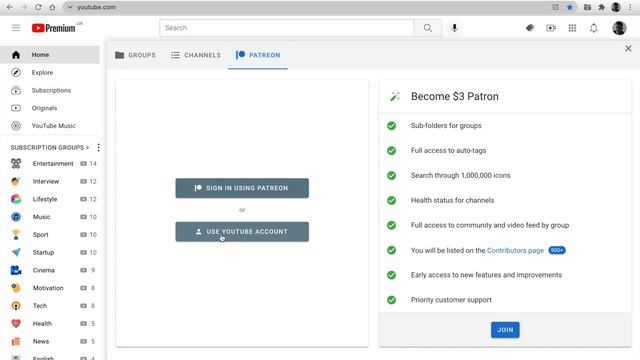Open Subscriptions in sidebar
Image resolution: width=640 pixels, height=360 pixels.
50,90
